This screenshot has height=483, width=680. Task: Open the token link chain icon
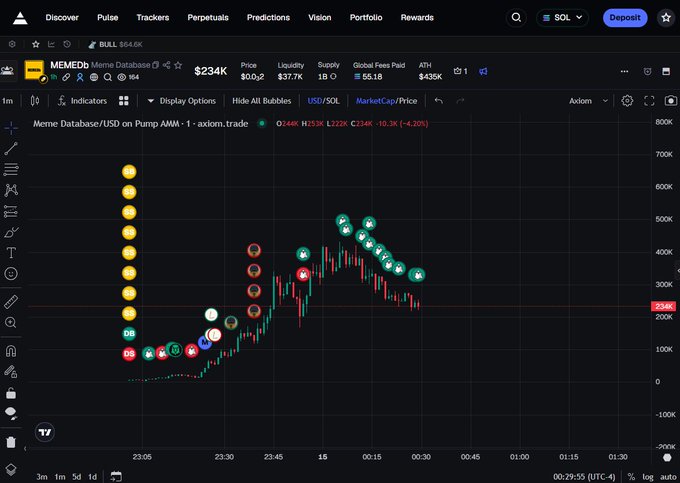coord(66,77)
